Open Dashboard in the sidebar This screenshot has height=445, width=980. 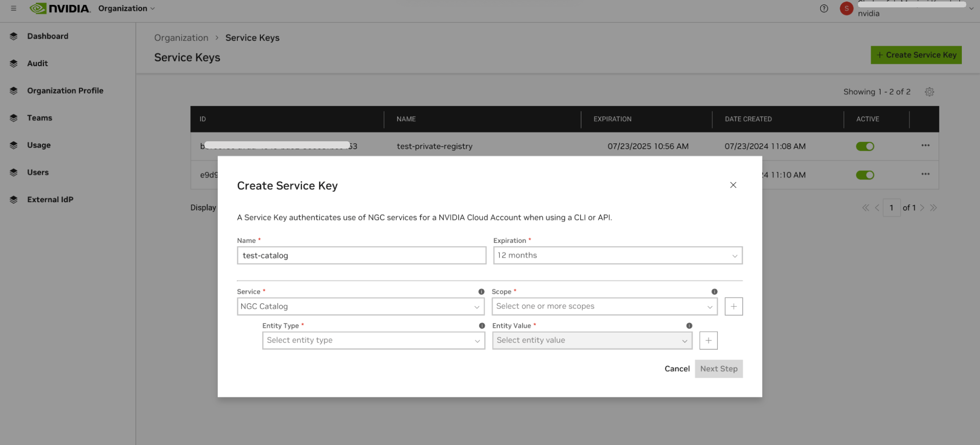48,36
